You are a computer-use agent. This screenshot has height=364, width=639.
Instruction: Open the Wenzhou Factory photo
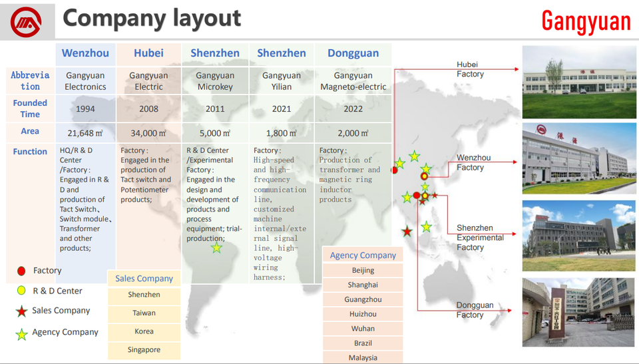click(x=579, y=158)
